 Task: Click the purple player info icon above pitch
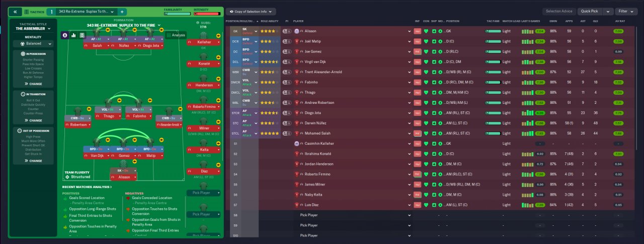tap(65, 35)
